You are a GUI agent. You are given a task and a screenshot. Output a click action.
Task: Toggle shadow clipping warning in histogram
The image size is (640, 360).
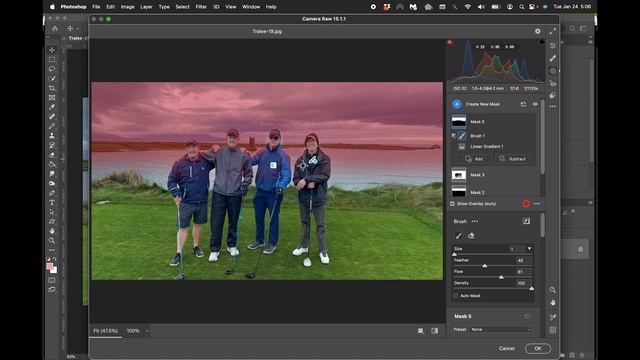click(450, 42)
